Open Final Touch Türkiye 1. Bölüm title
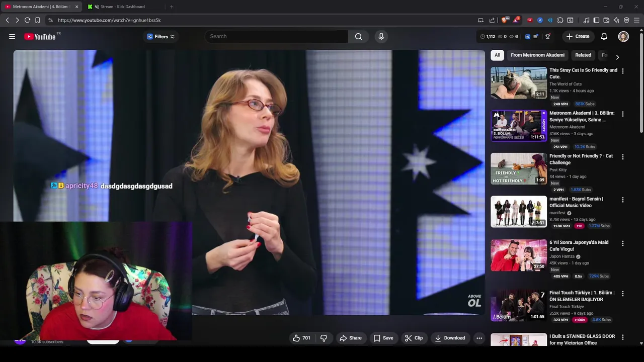 click(x=582, y=296)
